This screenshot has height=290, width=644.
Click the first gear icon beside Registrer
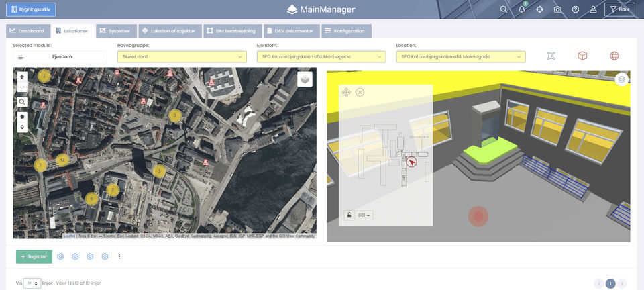pos(60,256)
